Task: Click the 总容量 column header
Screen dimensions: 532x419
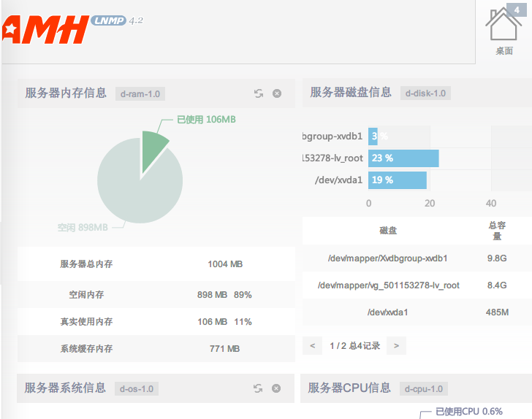Action: pos(496,231)
